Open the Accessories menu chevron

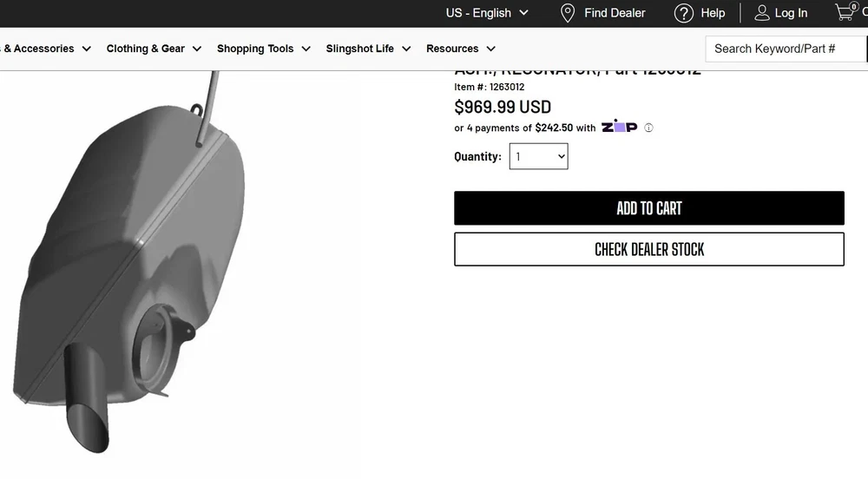[x=86, y=49]
